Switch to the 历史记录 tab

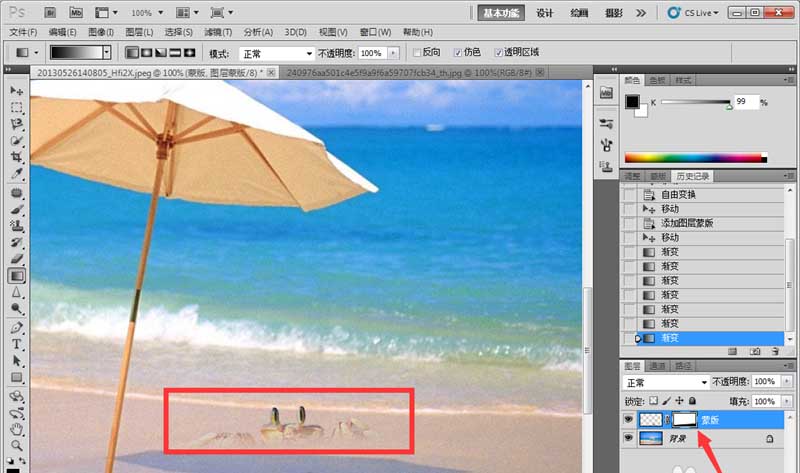pos(692,176)
